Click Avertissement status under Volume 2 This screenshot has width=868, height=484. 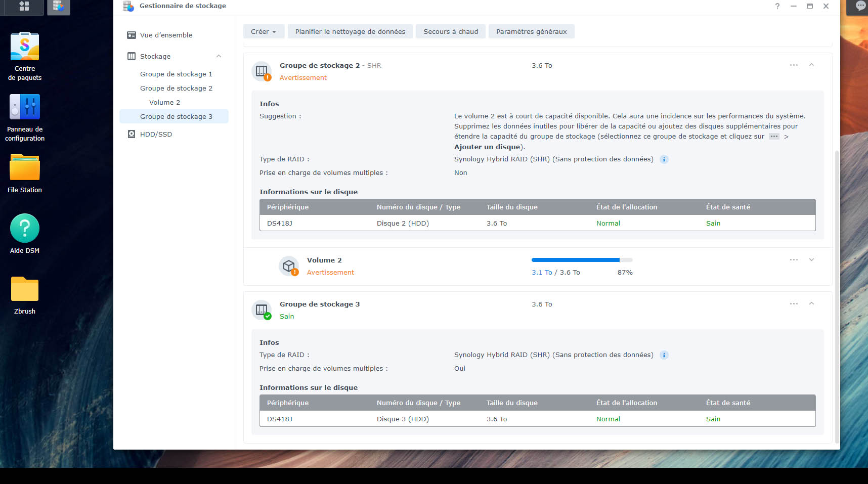pos(330,272)
